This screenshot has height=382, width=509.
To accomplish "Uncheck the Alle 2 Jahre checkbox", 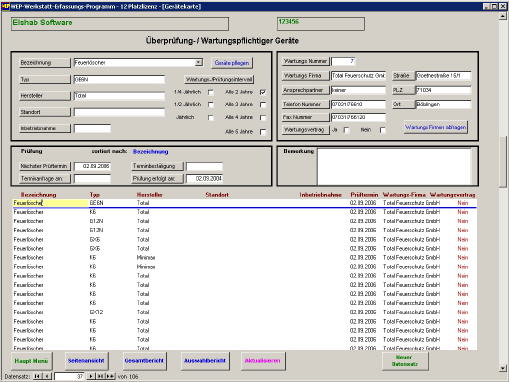I will coord(263,92).
